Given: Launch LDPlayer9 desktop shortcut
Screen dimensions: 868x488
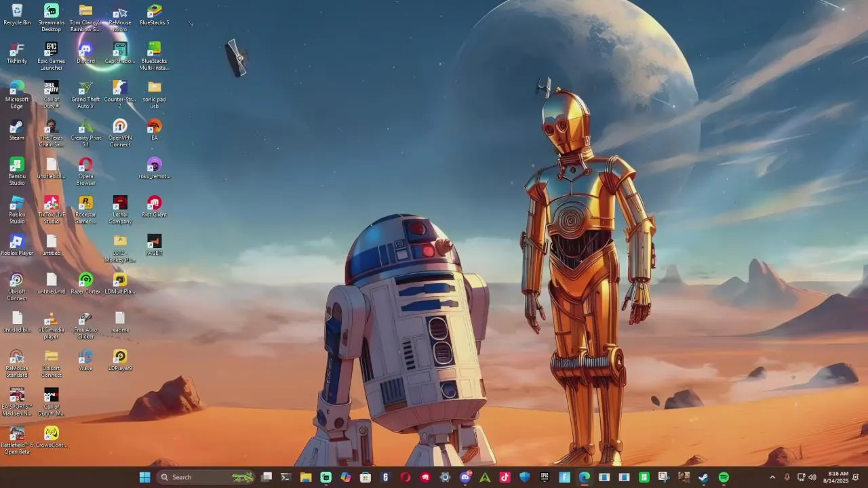Looking at the screenshot, I should 120,361.
